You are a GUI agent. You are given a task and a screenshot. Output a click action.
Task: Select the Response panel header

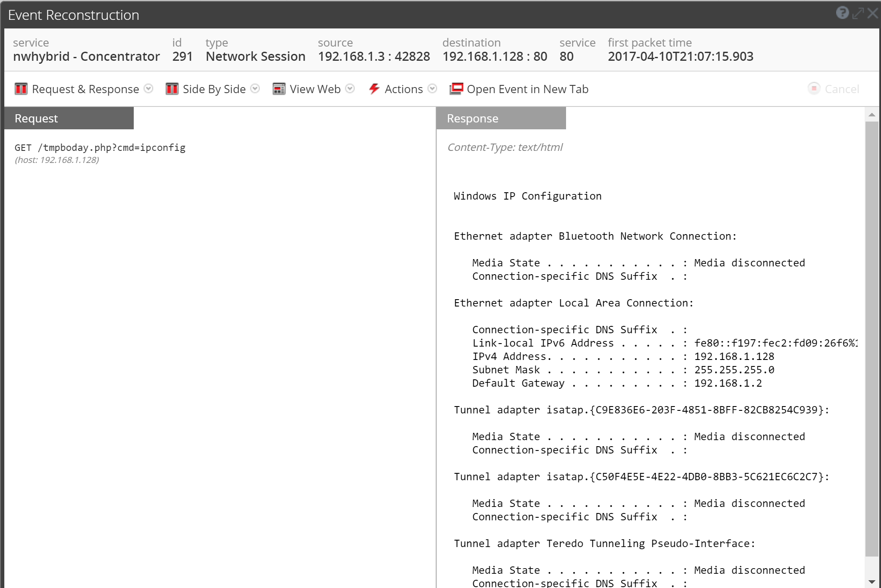point(472,118)
